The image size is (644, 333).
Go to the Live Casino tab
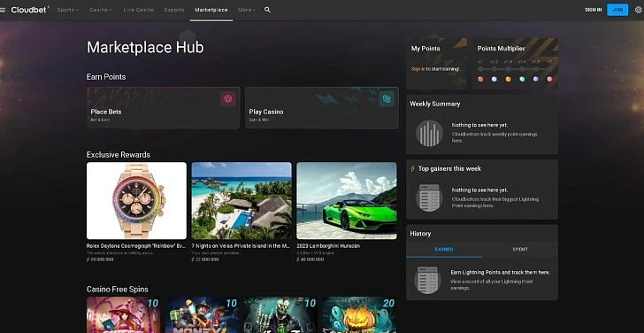tap(139, 10)
